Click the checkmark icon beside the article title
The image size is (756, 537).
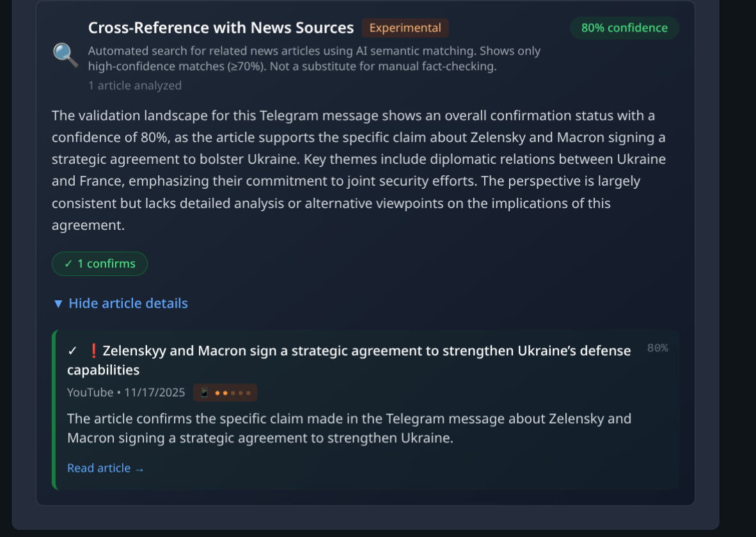[x=72, y=351]
